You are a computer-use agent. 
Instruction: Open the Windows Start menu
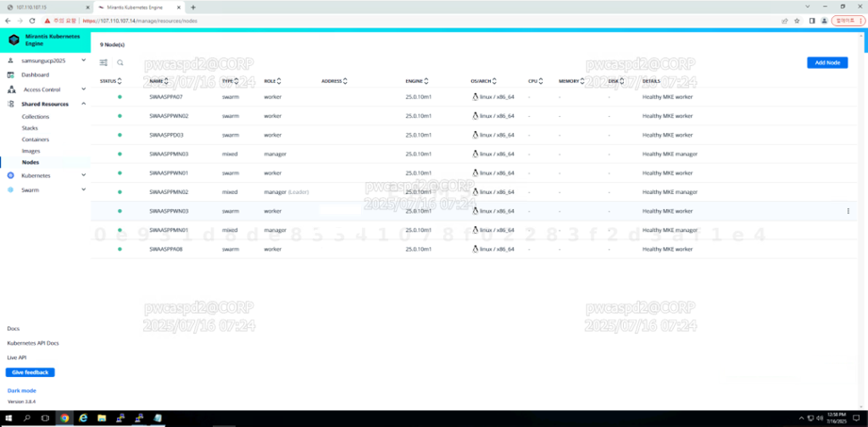8,419
